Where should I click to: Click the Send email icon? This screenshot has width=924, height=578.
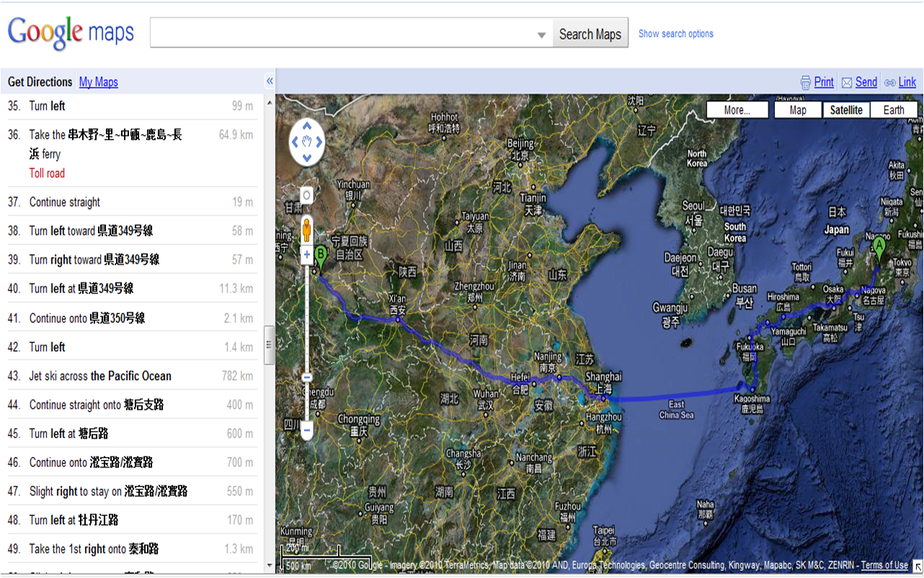pos(848,82)
